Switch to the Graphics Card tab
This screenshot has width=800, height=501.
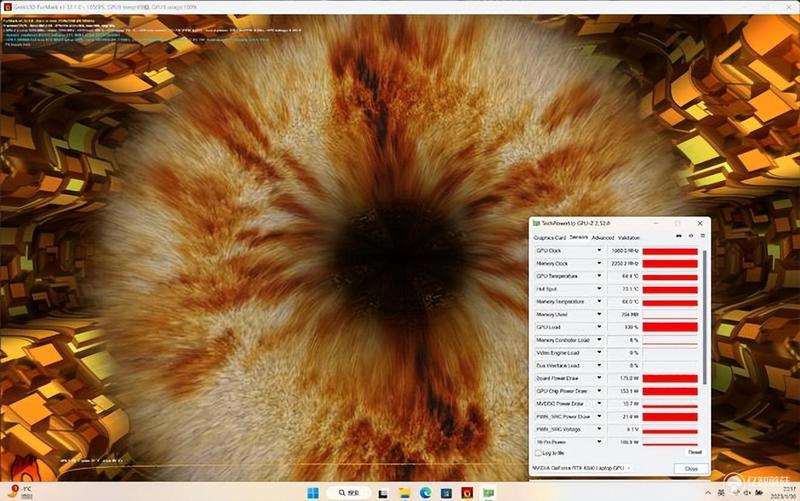point(549,238)
